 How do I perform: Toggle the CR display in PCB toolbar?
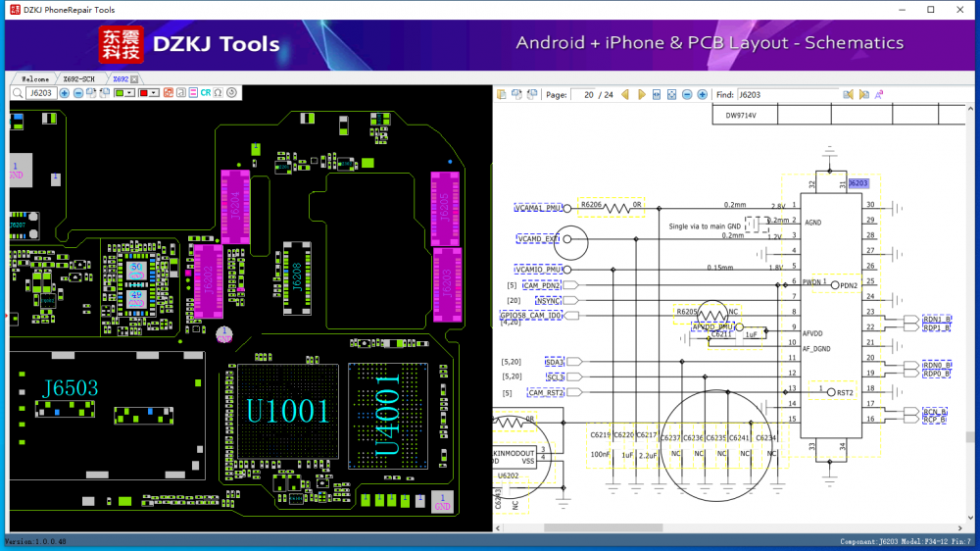[206, 93]
